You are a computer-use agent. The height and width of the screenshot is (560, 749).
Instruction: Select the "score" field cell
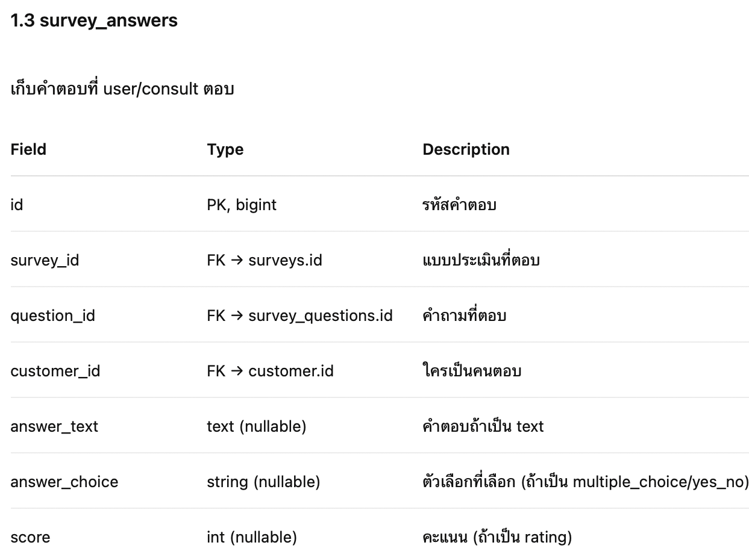(30, 537)
